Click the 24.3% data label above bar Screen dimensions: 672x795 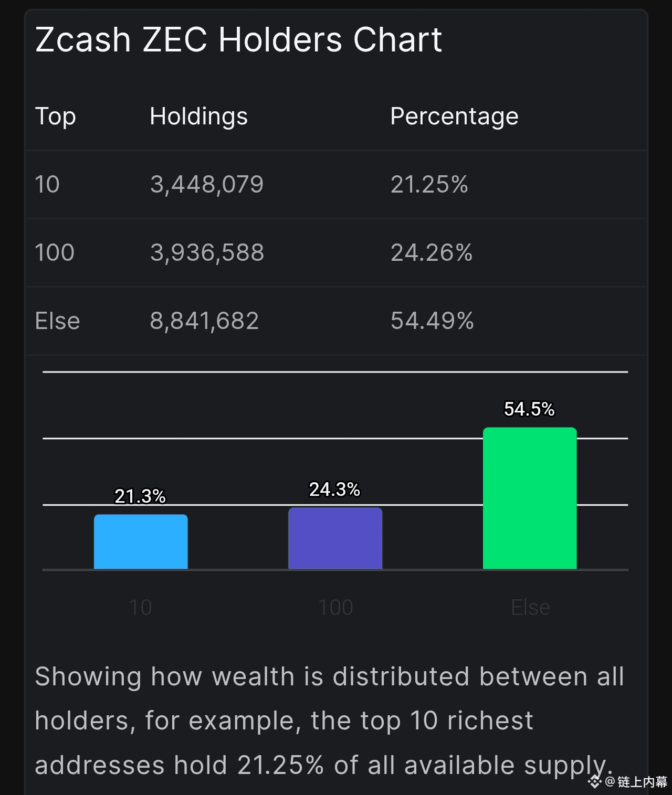coord(334,490)
